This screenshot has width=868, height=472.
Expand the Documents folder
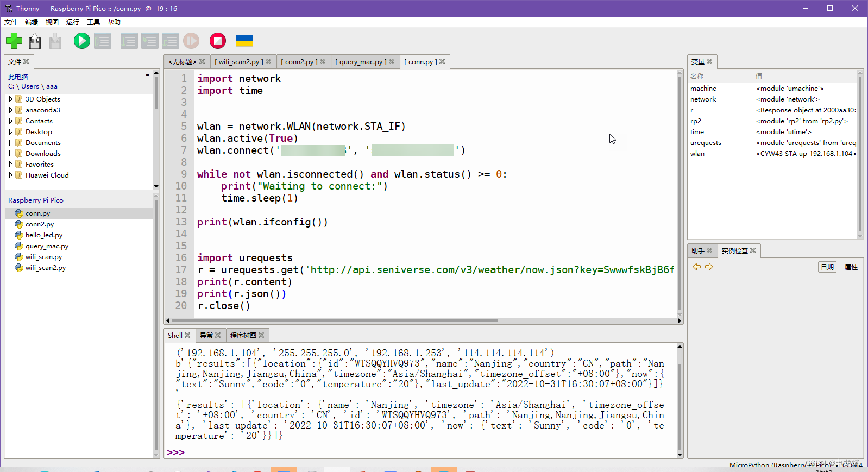coord(10,143)
